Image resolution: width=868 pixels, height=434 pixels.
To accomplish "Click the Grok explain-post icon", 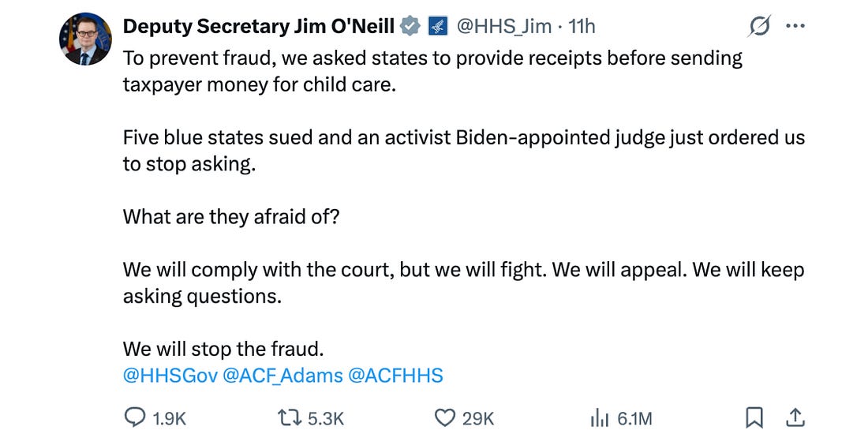I will tap(759, 27).
